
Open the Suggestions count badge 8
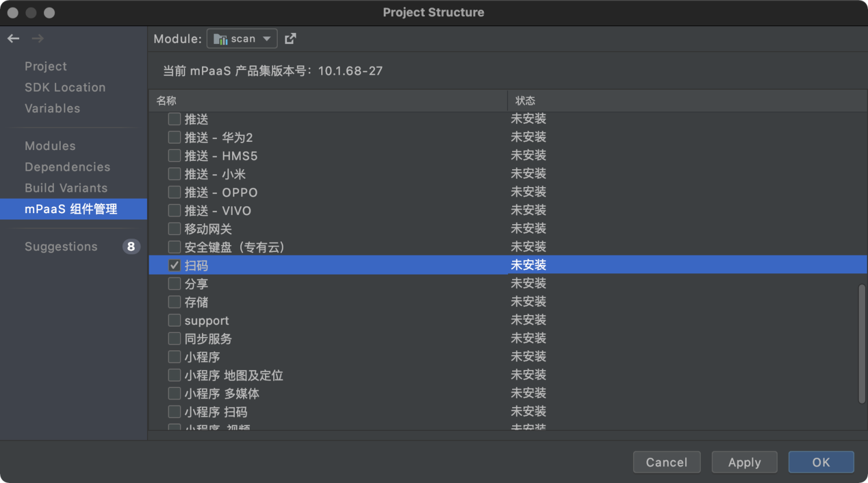pos(131,247)
